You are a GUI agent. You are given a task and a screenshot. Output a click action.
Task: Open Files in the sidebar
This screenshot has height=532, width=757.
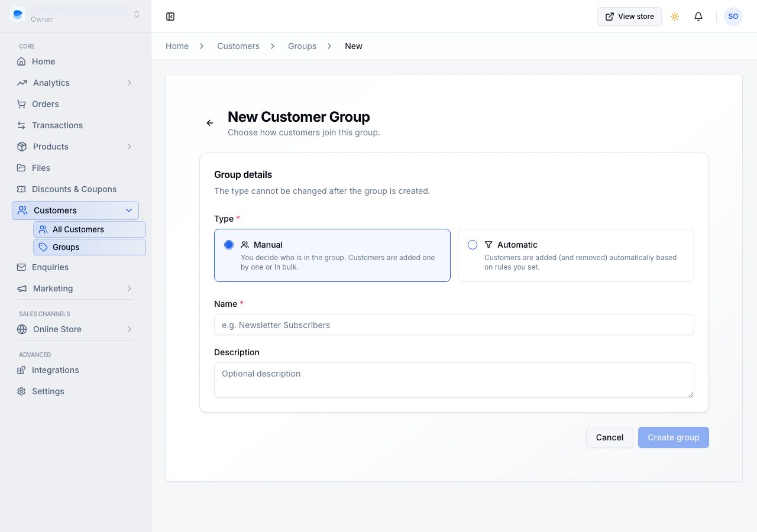[75, 168]
